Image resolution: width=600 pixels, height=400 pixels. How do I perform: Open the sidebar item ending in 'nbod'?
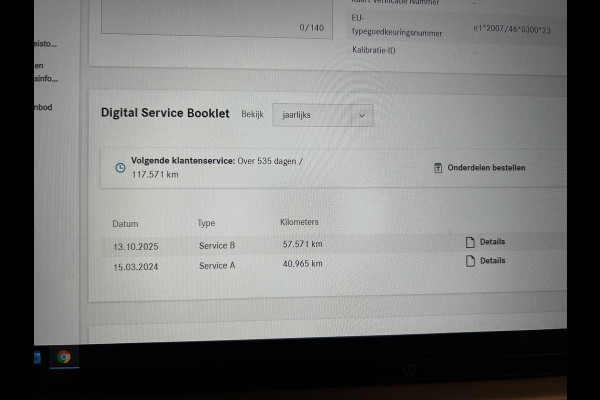[43, 107]
